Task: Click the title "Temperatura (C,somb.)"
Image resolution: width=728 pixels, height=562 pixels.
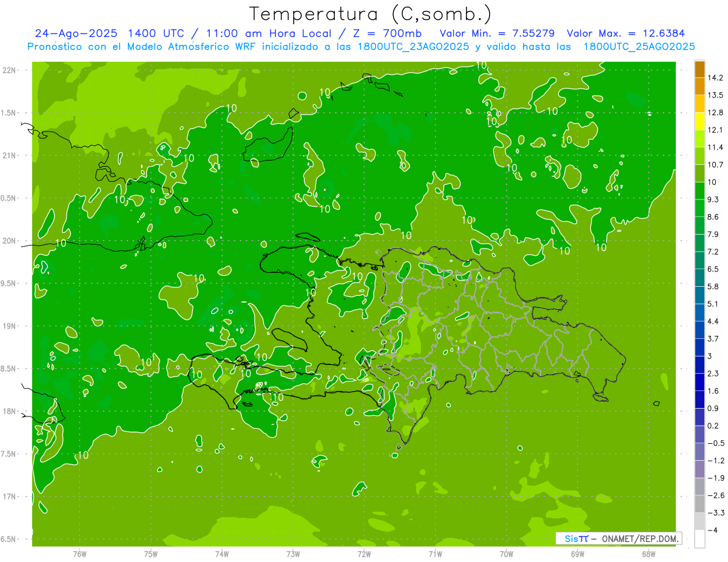Action: [x=371, y=14]
